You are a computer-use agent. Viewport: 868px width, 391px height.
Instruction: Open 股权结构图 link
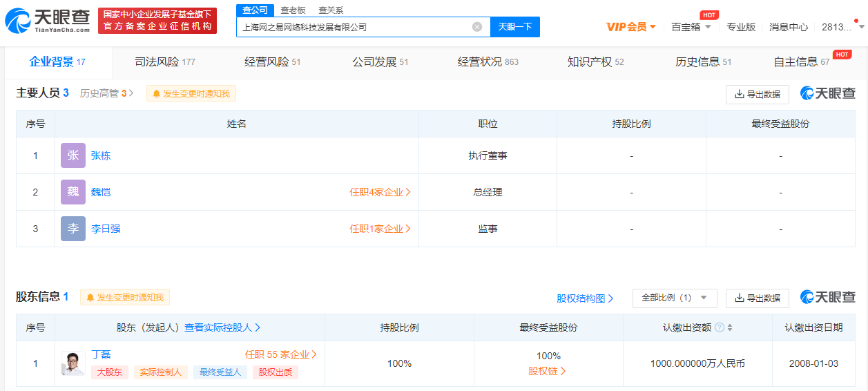point(585,298)
